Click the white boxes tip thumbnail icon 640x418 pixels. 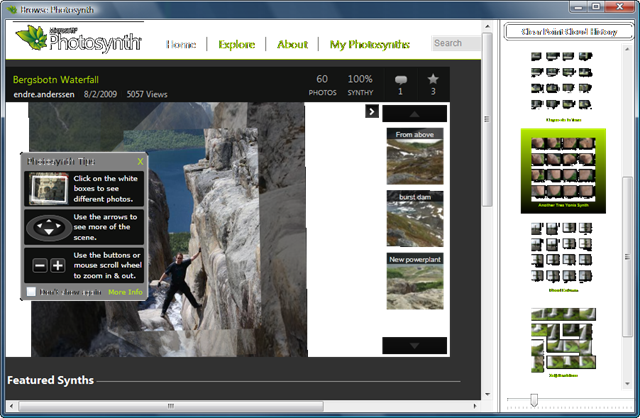pos(48,187)
